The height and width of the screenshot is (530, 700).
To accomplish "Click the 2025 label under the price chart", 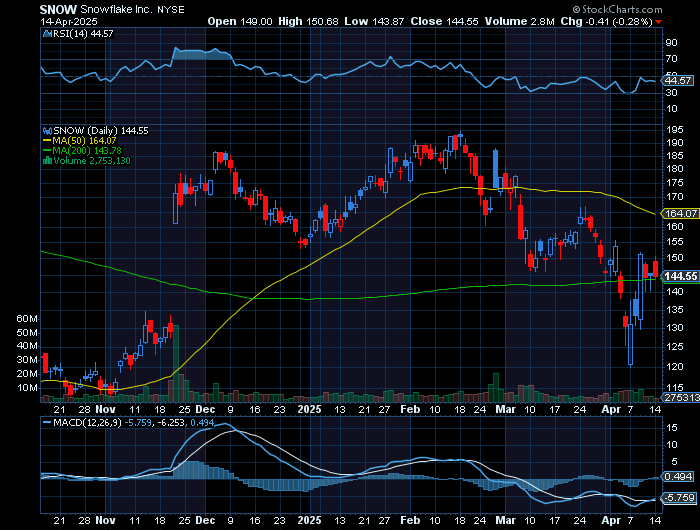I will pyautogui.click(x=309, y=409).
